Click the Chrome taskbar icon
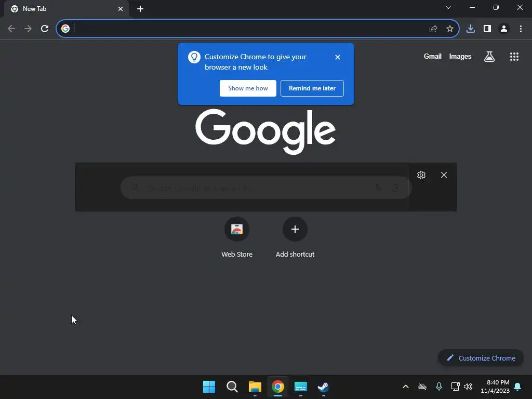Viewport: 532px width, 399px height. pyautogui.click(x=278, y=387)
